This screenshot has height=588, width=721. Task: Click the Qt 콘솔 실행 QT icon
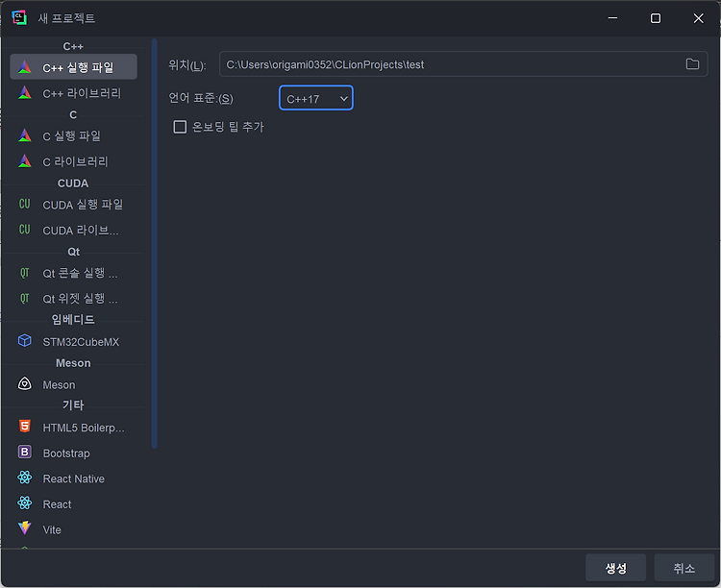click(25, 273)
